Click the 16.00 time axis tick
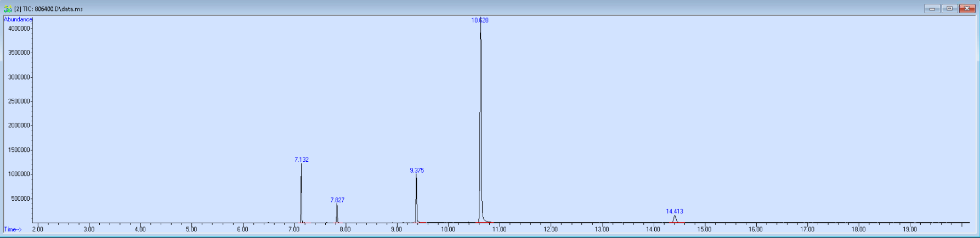Image resolution: width=980 pixels, height=238 pixels. 756,229
